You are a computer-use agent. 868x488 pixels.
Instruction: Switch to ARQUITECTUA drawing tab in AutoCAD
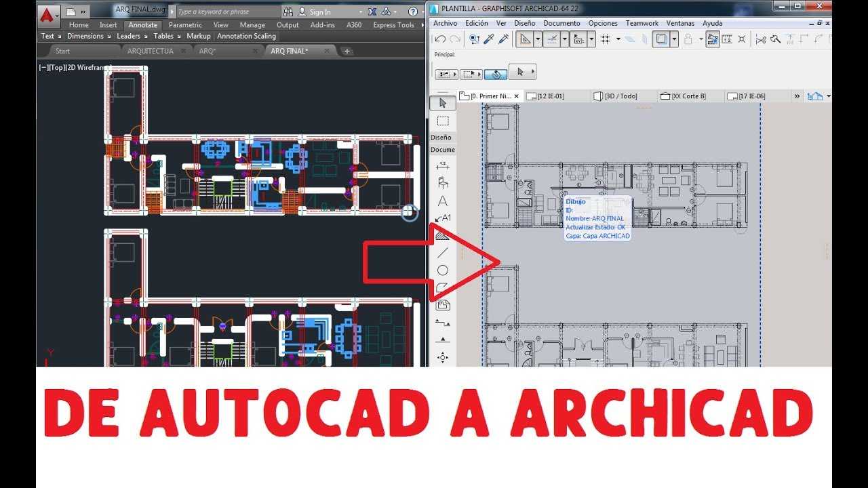pos(151,51)
